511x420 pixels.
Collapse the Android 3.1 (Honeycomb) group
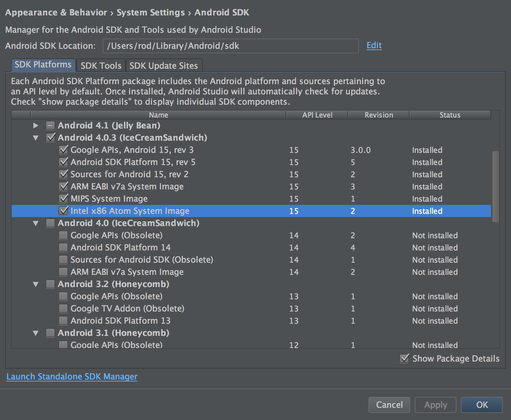coord(36,333)
